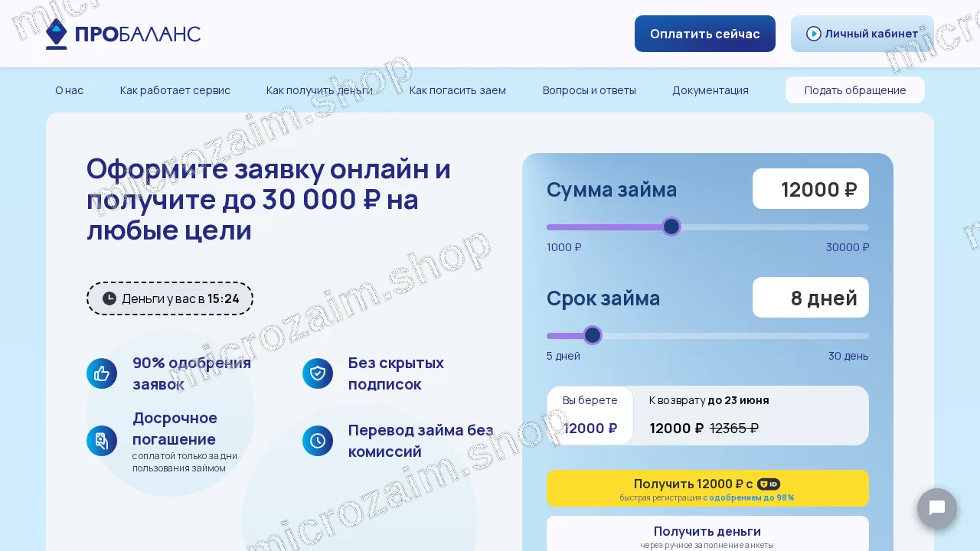980x551 pixels.
Task: Click Перевод займа без комиссий text
Action: [421, 441]
